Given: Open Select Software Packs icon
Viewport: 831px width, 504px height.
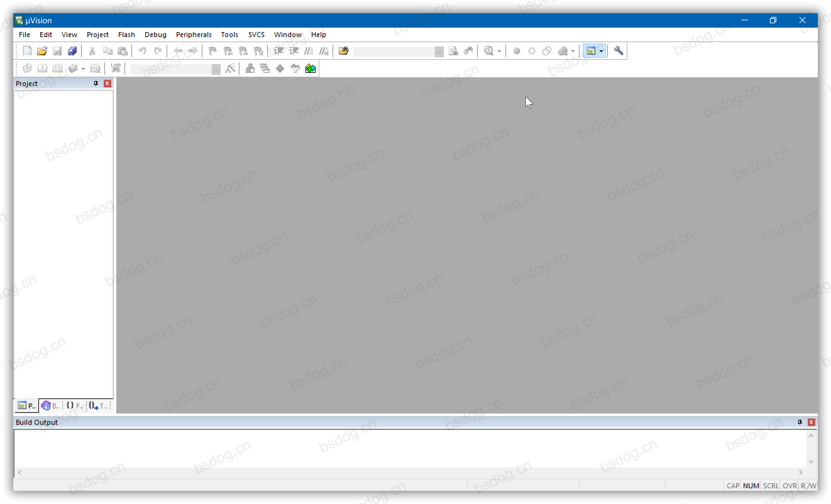Looking at the screenshot, I should click(295, 68).
